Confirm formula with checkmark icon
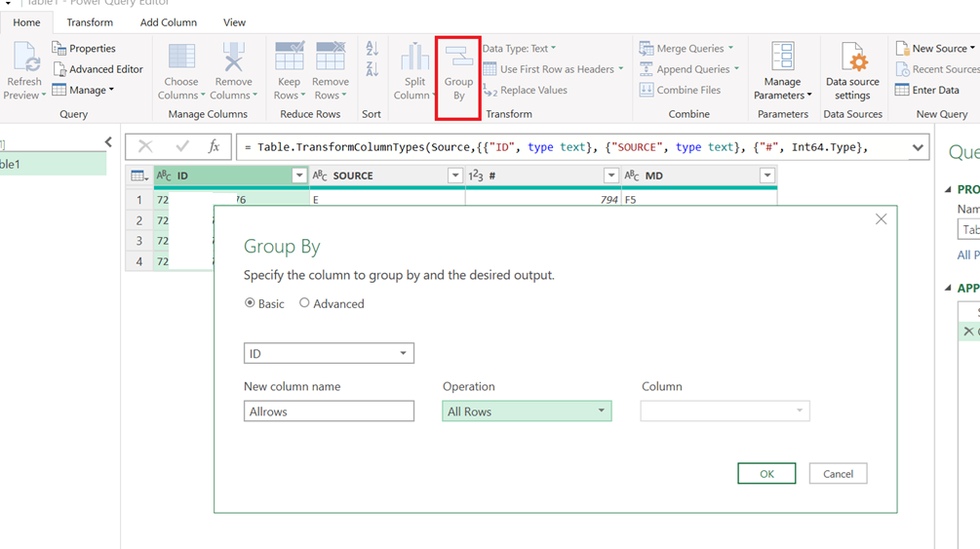Image resolution: width=980 pixels, height=549 pixels. pos(182,147)
